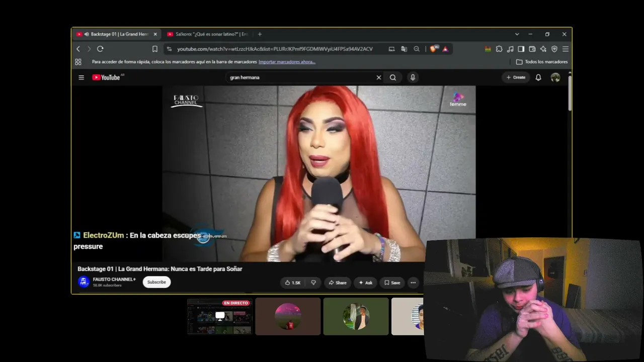The width and height of the screenshot is (644, 362).
Task: Clear the 'gran hermana' search text
Action: tap(379, 77)
